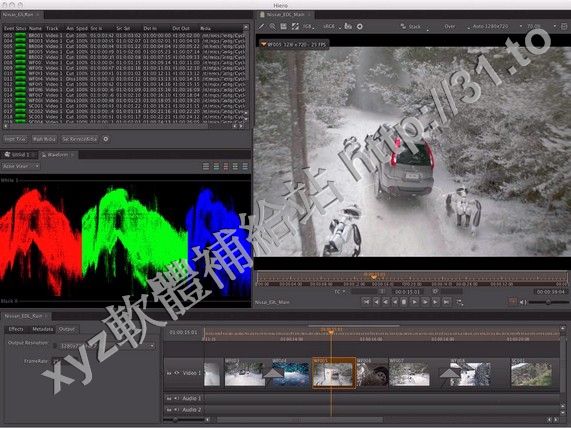Toggle the Audio 2 track speaker icon
571x428 pixels.
click(176, 410)
